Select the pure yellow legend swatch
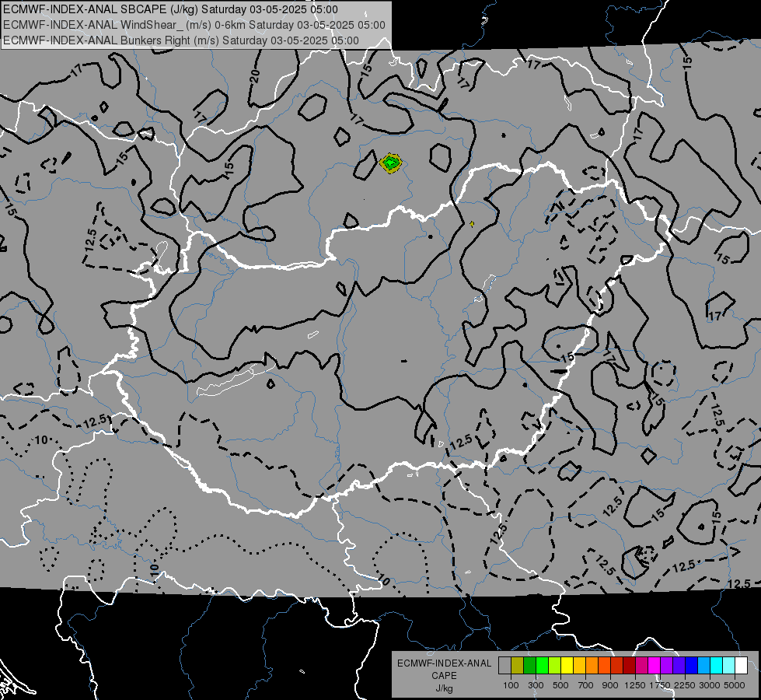 coord(567,665)
